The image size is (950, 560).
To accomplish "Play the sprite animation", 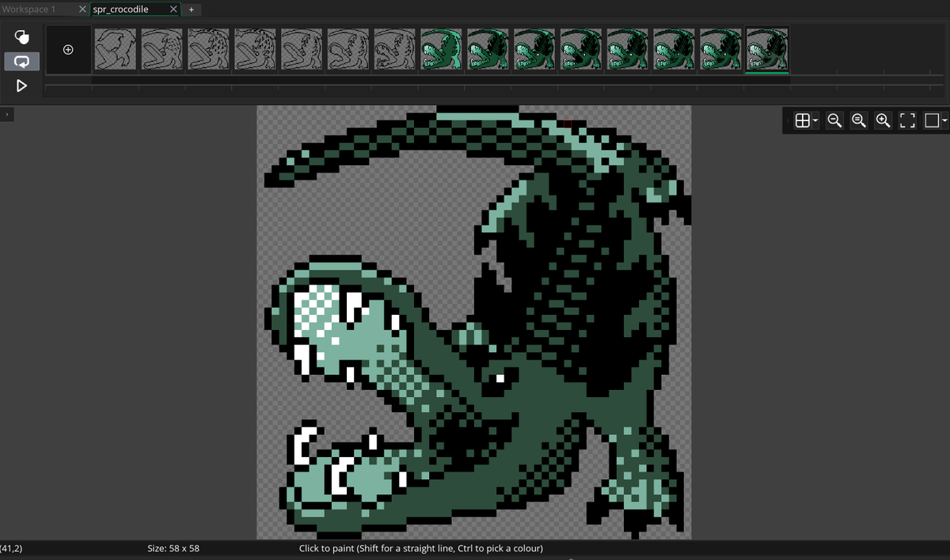I will (22, 85).
